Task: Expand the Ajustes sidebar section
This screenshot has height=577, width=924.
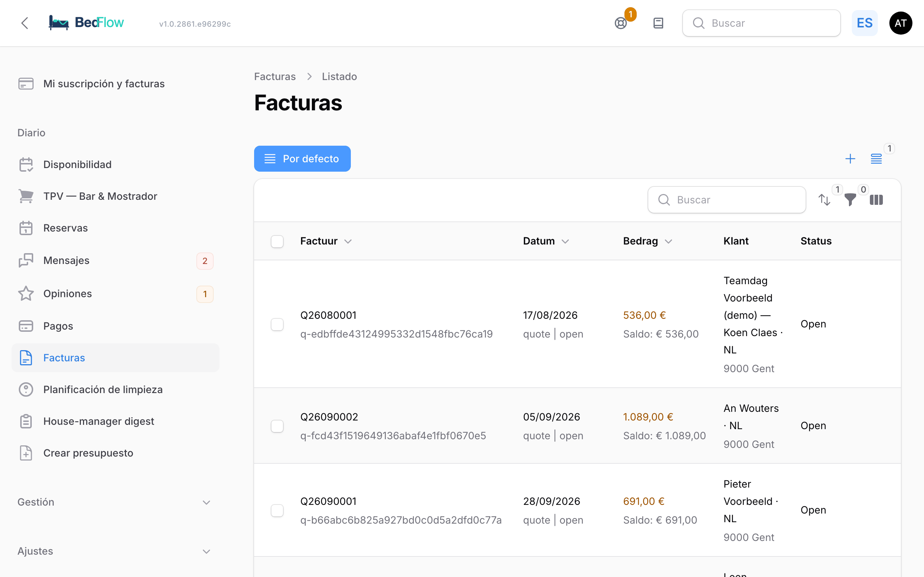Action: pyautogui.click(x=114, y=551)
